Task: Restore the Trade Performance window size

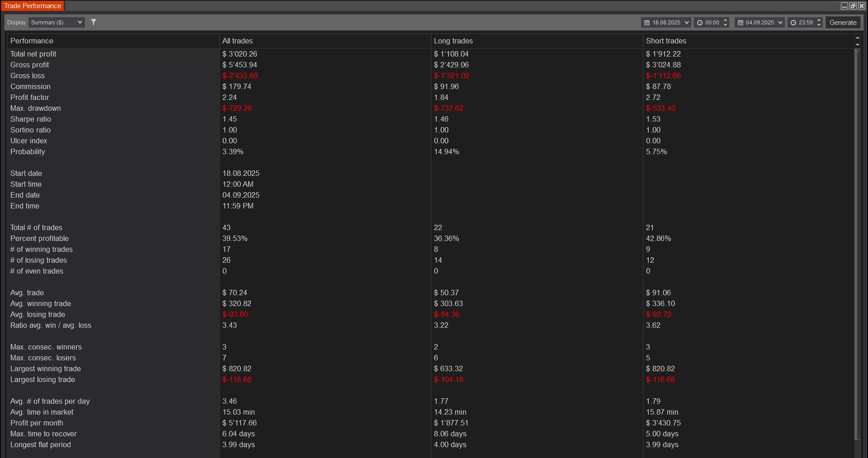Action: 853,6
